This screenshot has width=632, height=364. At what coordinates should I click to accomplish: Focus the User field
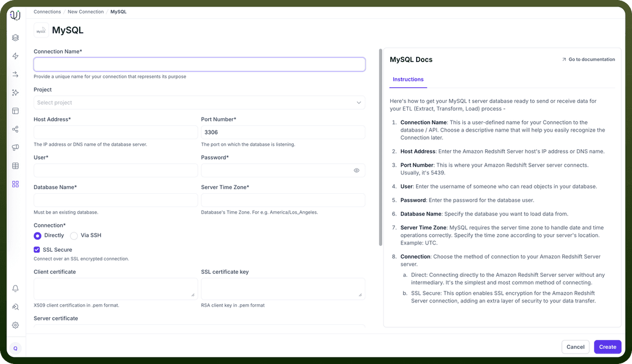[x=116, y=170]
